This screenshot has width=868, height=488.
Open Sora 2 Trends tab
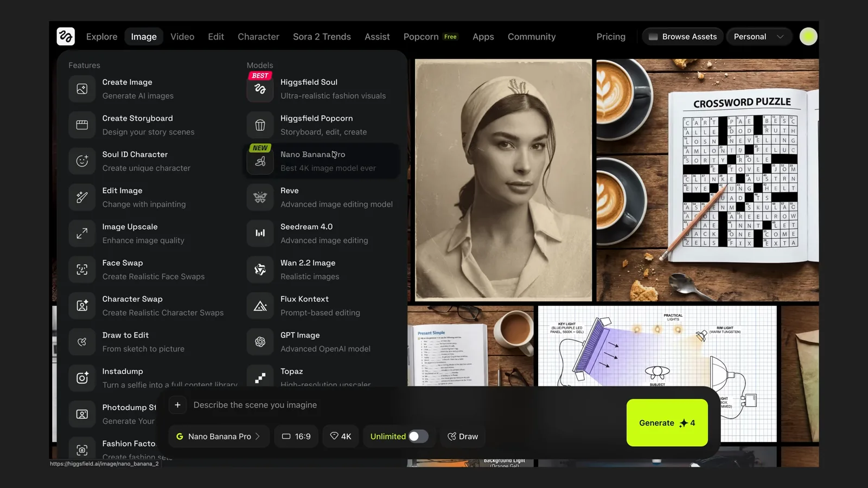tap(322, 36)
